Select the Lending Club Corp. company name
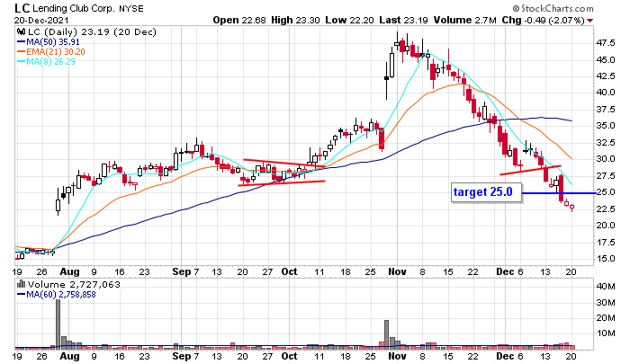This screenshot has width=630, height=364. 74,8
